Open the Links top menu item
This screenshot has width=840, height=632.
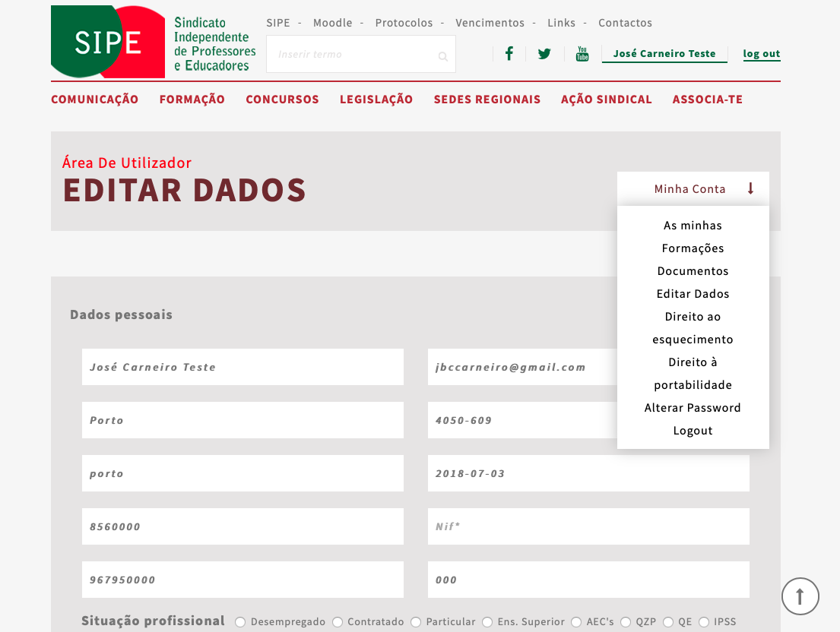[562, 23]
